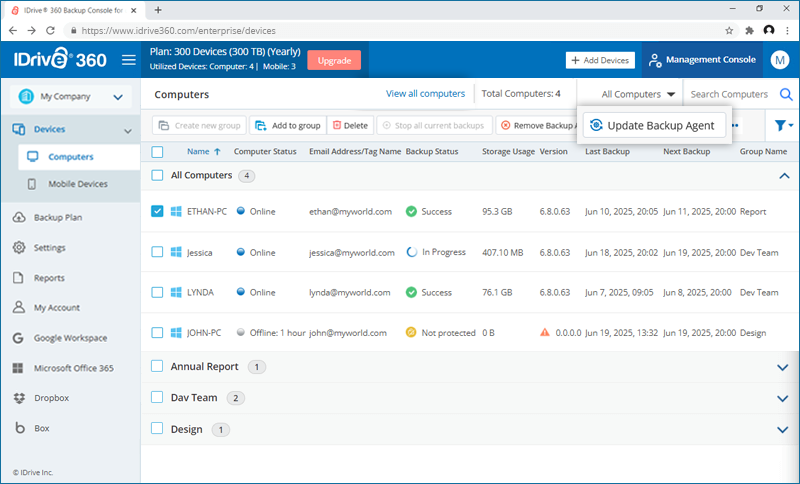
Task: Check the Jessica computer checkbox
Action: point(157,252)
